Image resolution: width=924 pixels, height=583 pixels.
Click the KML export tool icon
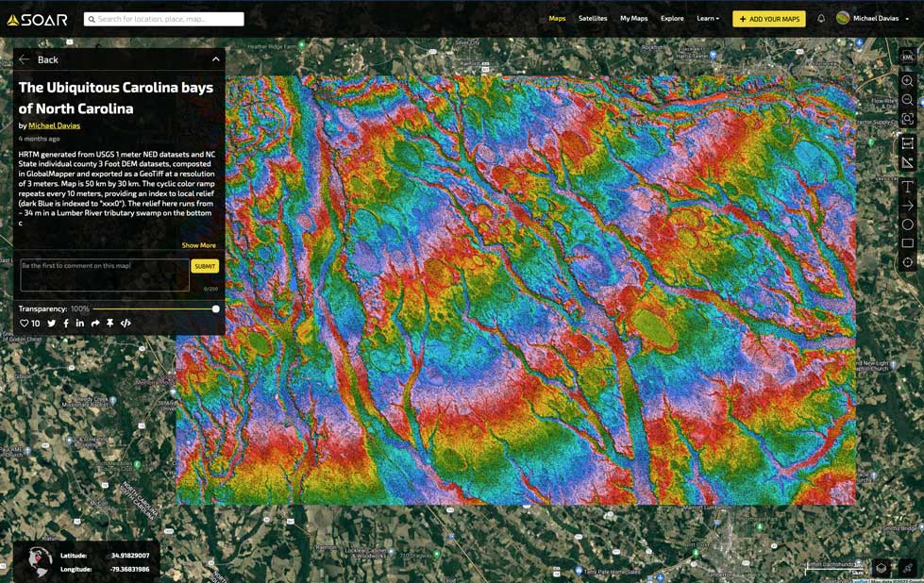907,58
